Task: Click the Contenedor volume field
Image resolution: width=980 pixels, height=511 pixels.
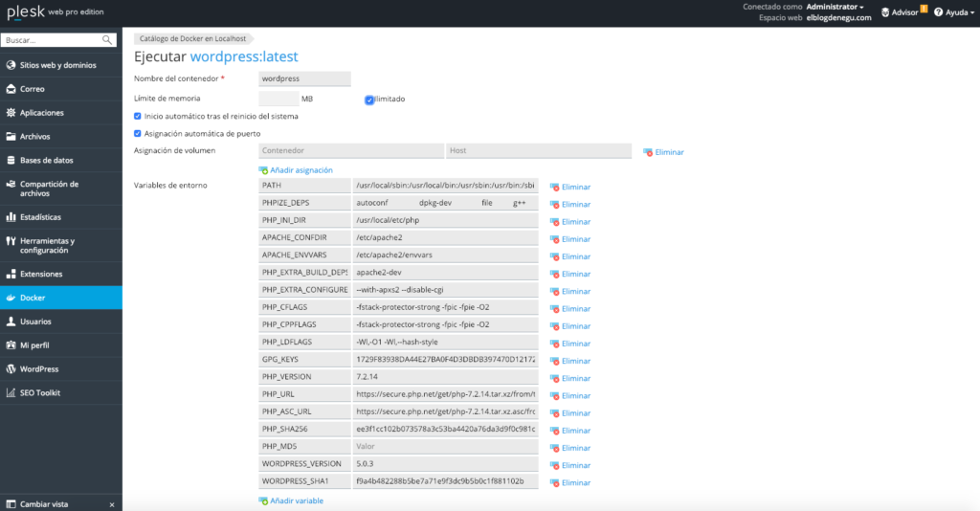Action: point(351,150)
